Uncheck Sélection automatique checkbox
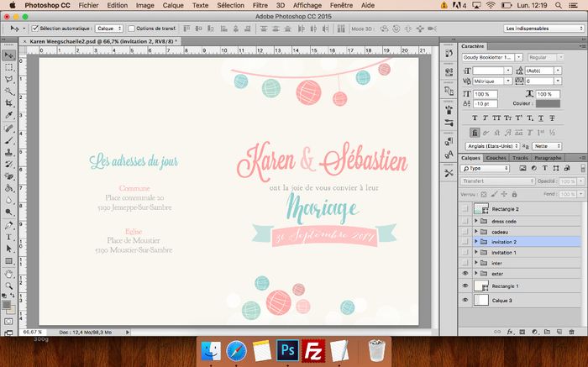This screenshot has width=588, height=367. (35, 29)
